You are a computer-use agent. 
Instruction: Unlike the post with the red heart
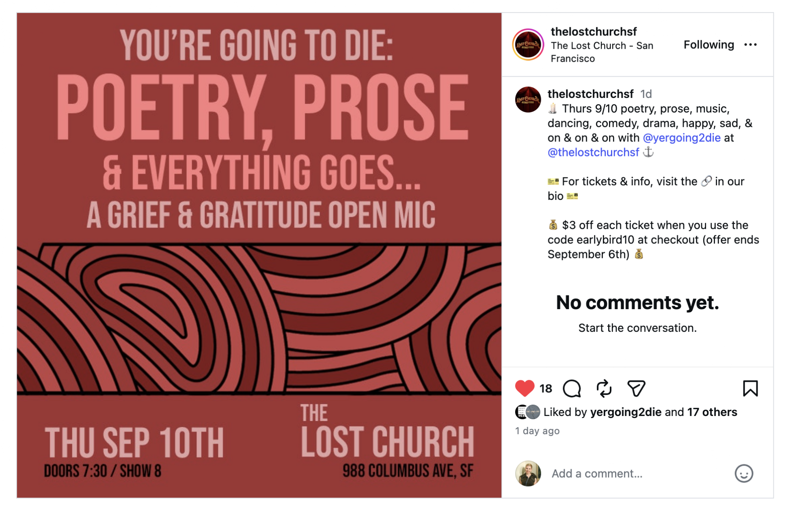tap(525, 388)
